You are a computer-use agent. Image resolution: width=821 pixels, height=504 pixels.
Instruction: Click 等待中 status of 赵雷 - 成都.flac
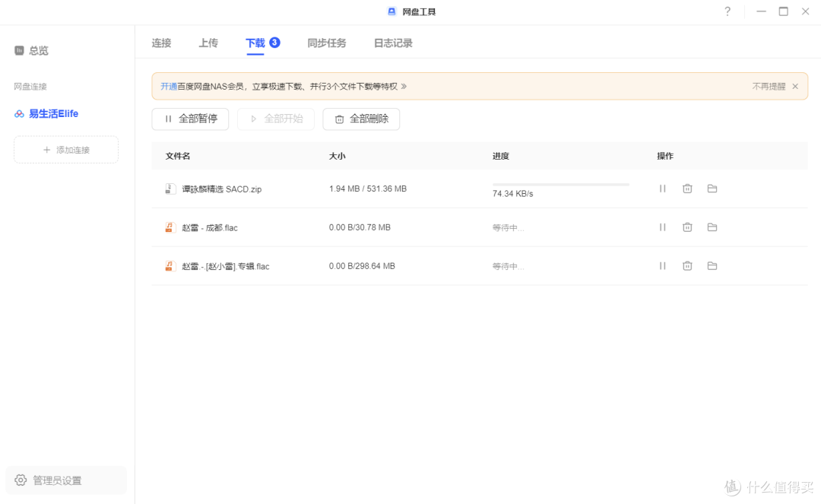click(508, 227)
